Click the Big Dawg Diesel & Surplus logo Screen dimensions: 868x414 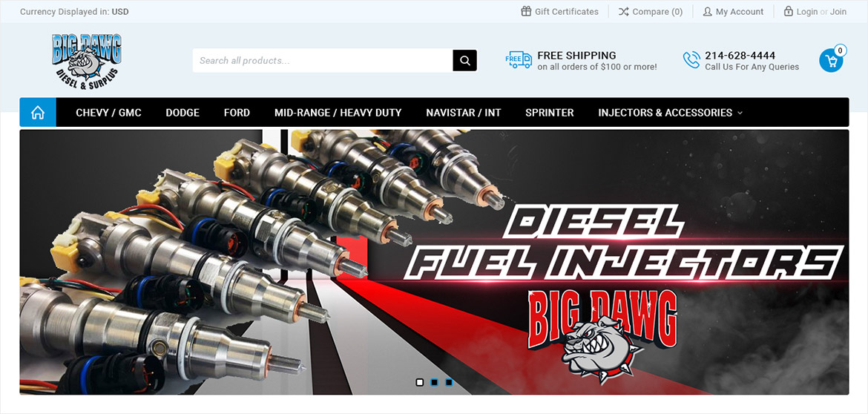(x=87, y=60)
